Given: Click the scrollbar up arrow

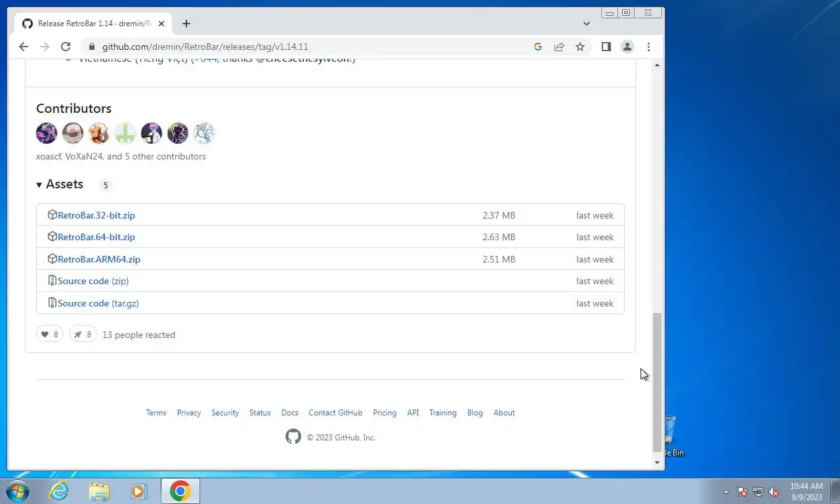Looking at the screenshot, I should pyautogui.click(x=658, y=65).
